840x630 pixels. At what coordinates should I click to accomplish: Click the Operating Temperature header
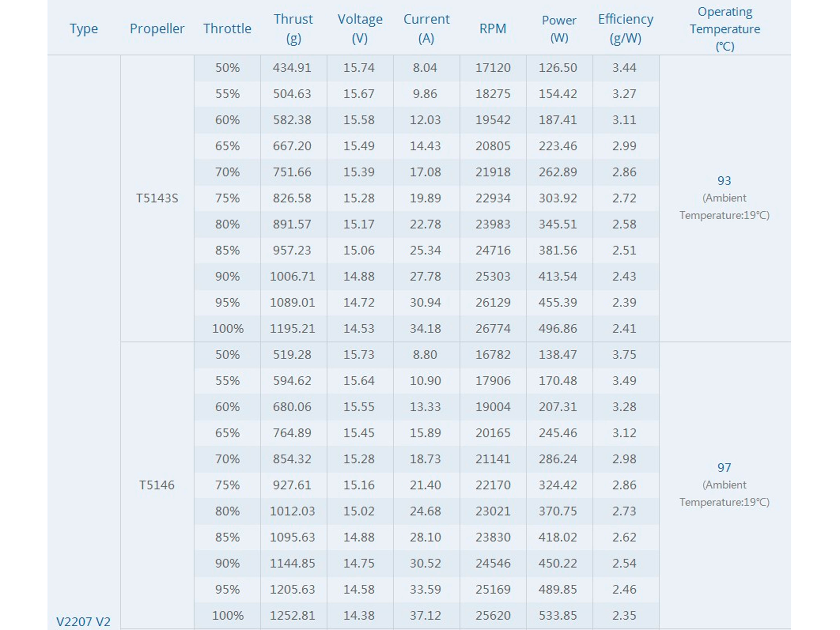coord(725,29)
